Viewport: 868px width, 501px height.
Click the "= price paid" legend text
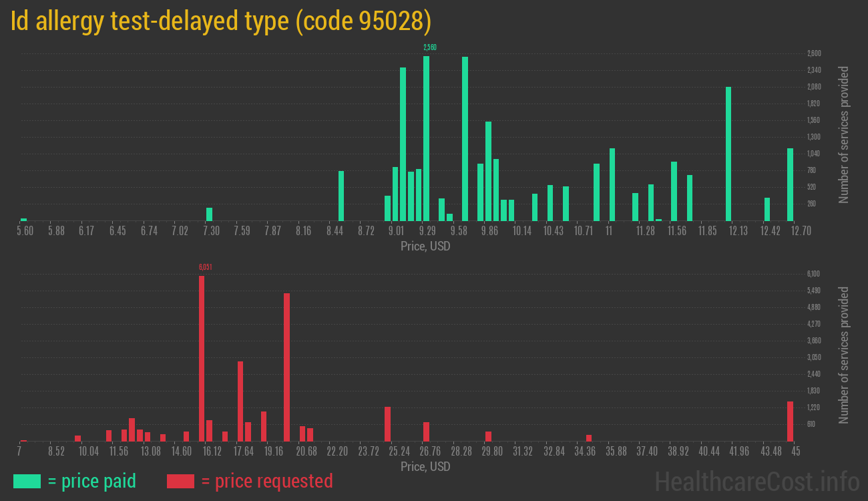92,481
